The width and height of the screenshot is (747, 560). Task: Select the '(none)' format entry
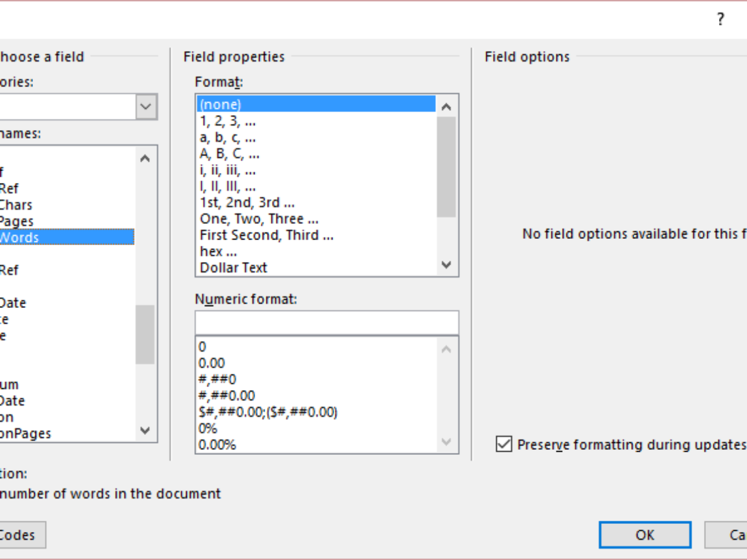point(220,105)
